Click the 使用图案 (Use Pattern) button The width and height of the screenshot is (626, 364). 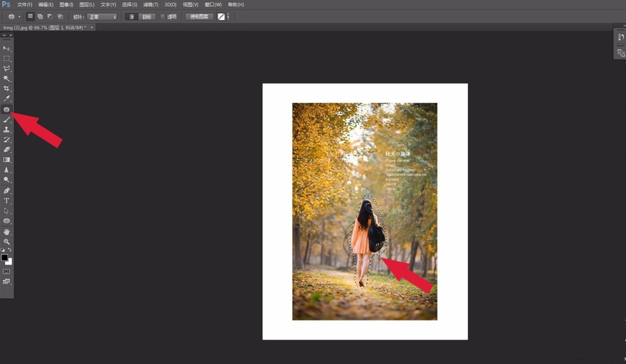[x=199, y=16]
